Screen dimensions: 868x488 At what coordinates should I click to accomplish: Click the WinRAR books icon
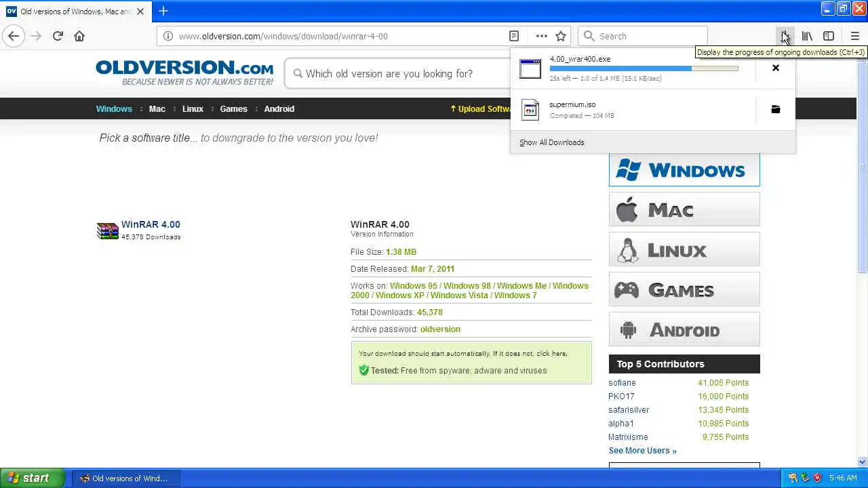coord(108,231)
